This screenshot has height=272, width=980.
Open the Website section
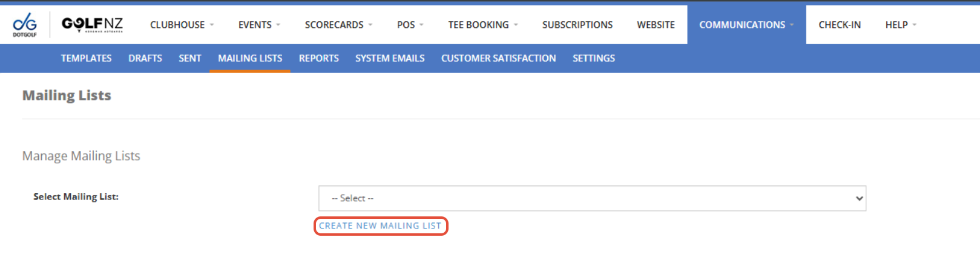pos(656,25)
